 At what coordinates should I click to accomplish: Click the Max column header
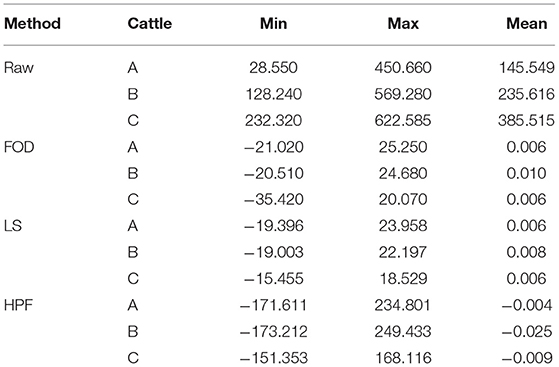coord(403,24)
